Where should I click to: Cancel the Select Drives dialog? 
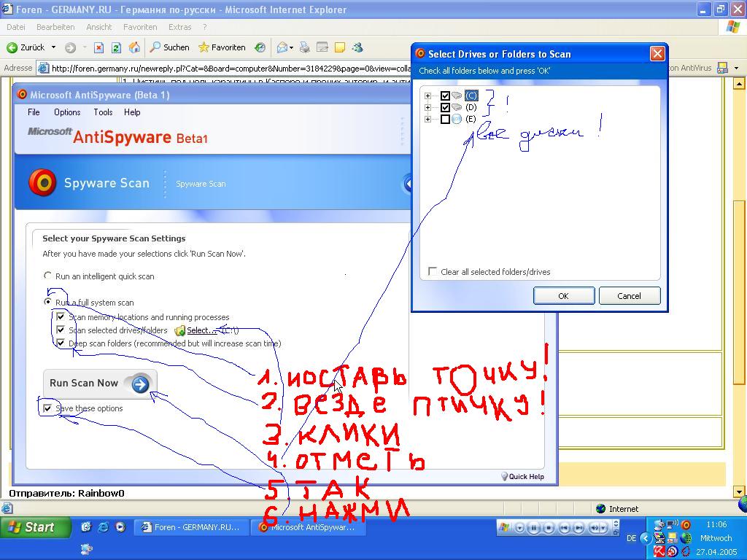coord(630,296)
